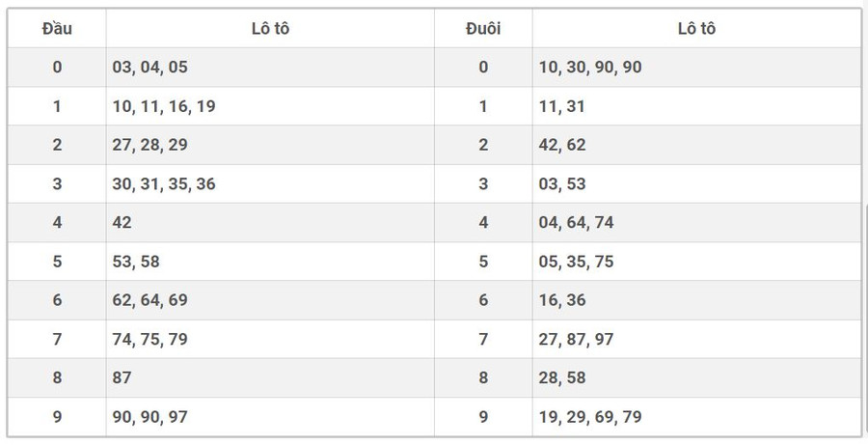Click the Đuôi column header
This screenshot has width=868, height=445.
pyautogui.click(x=483, y=29)
